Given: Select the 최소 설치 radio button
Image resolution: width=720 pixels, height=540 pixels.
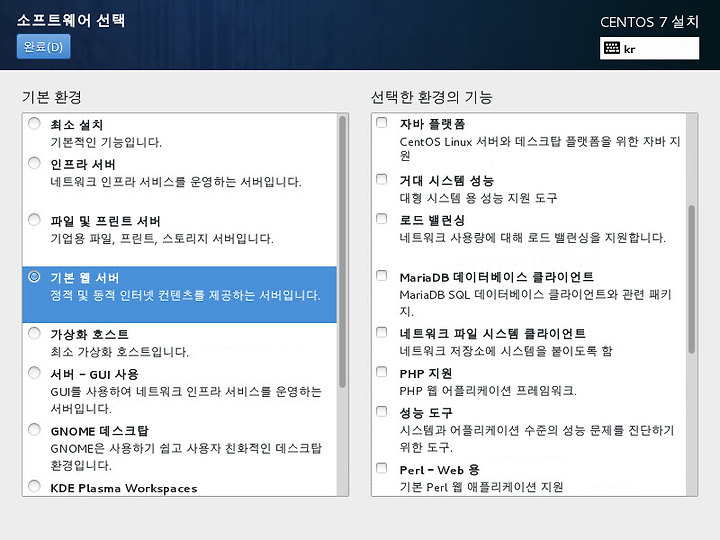Looking at the screenshot, I should pos(34,124).
